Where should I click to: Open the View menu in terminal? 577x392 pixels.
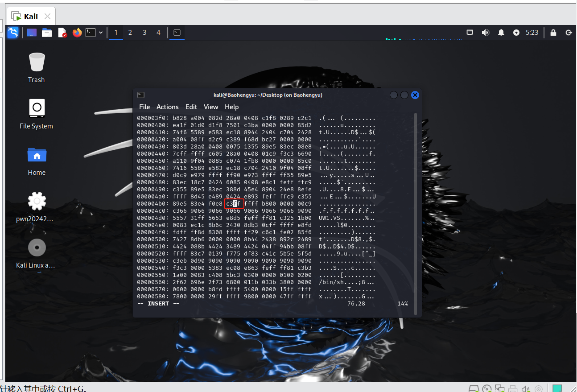[211, 107]
